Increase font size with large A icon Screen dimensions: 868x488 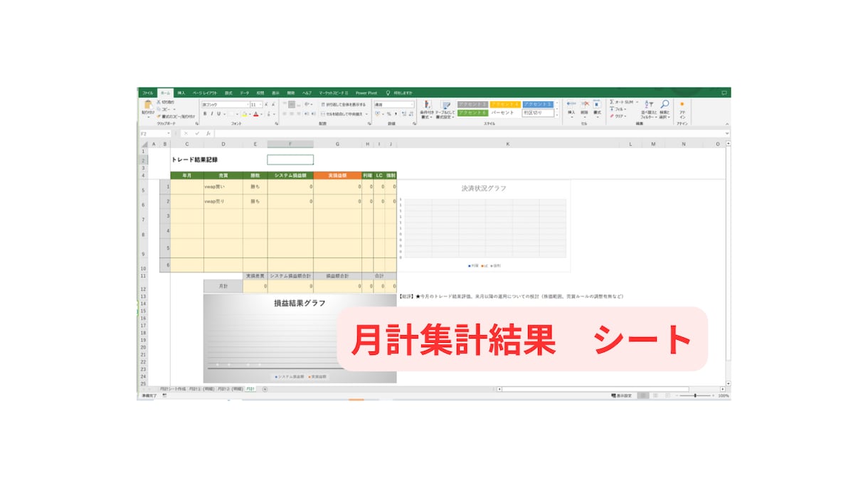pyautogui.click(x=267, y=105)
